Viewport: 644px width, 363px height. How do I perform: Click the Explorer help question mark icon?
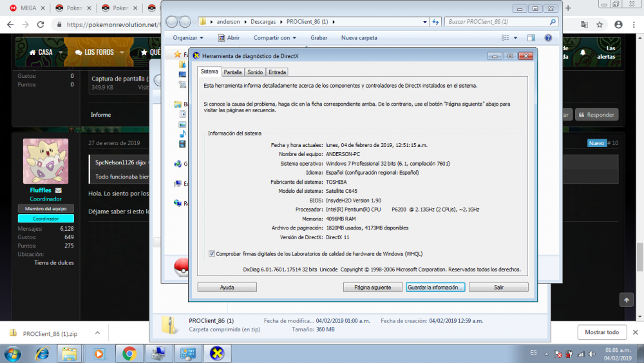pyautogui.click(x=548, y=38)
